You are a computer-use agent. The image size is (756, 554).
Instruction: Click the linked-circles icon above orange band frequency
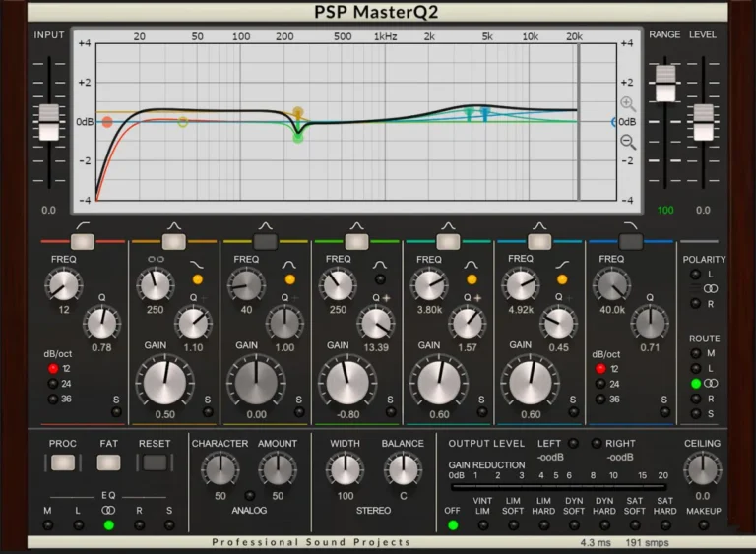coord(156,260)
